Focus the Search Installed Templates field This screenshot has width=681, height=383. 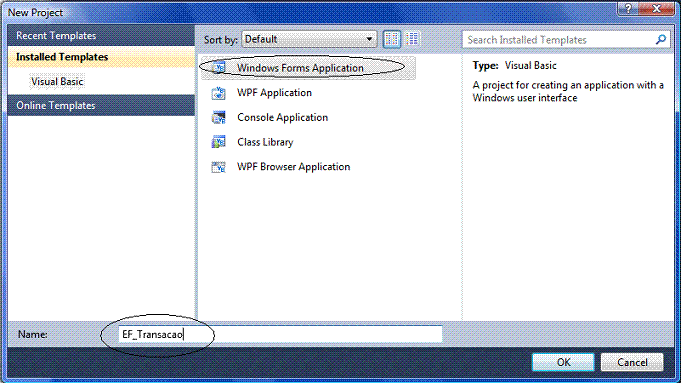tap(566, 40)
